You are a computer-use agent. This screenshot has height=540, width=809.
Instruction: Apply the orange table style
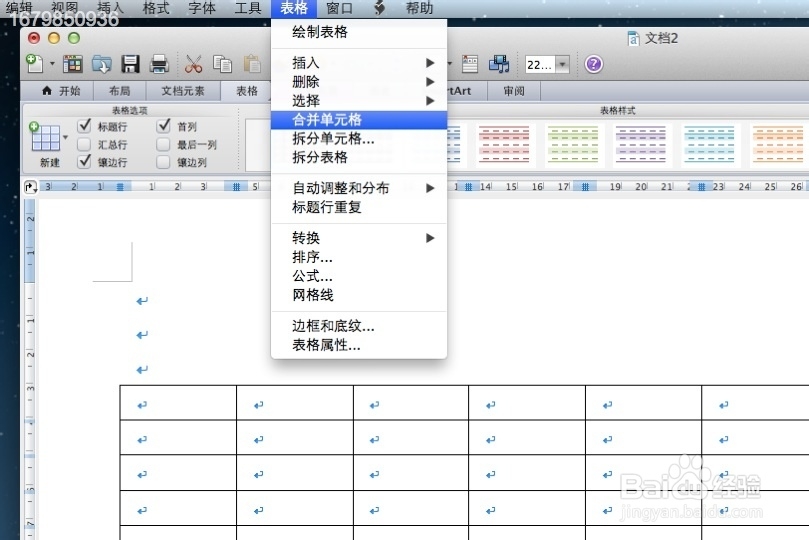[778, 145]
